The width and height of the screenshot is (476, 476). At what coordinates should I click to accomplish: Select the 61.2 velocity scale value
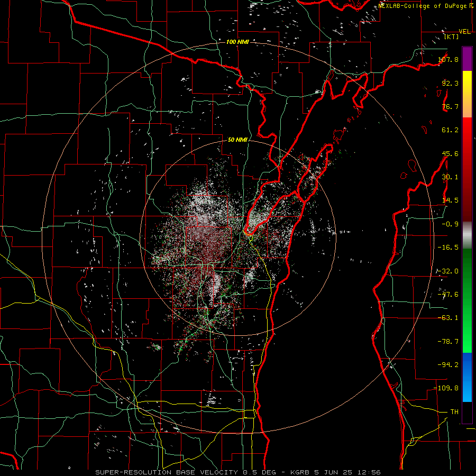(450, 130)
